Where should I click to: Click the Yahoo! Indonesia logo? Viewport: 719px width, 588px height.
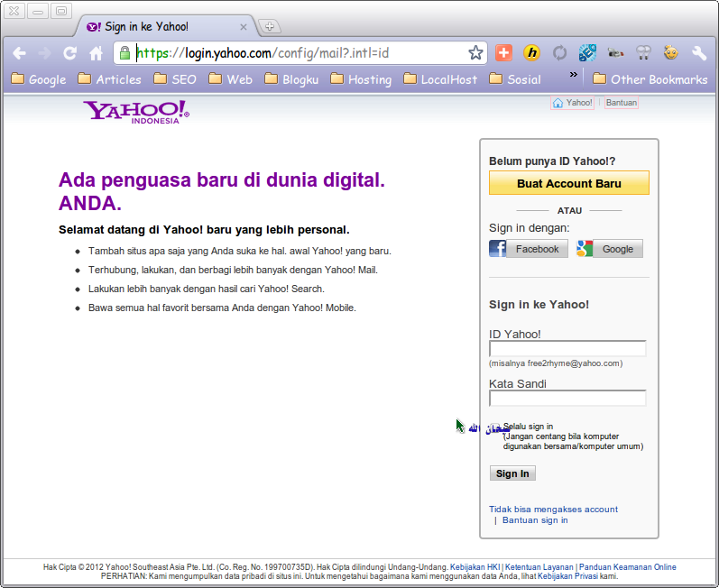click(136, 112)
